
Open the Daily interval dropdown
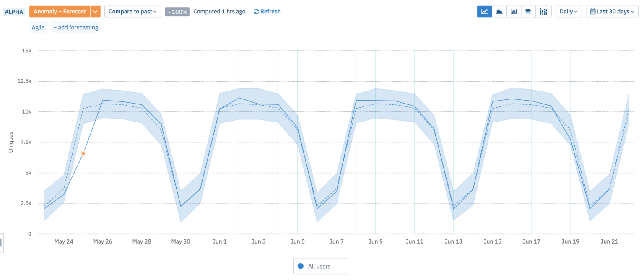(568, 12)
